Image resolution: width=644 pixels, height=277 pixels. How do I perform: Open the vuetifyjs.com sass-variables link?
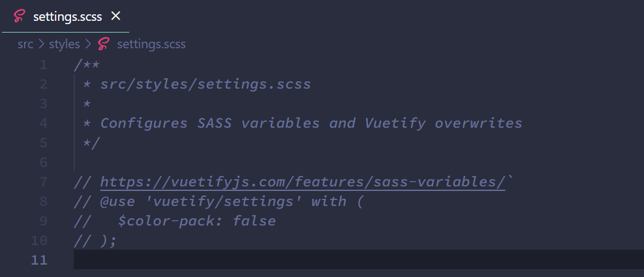(302, 182)
